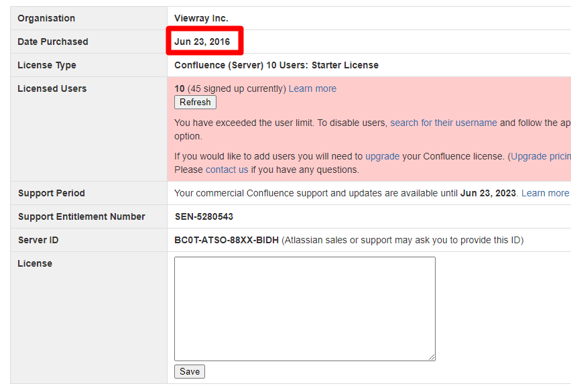Click the 'Licensed Users' row label
This screenshot has width=571, height=392.
[52, 89]
